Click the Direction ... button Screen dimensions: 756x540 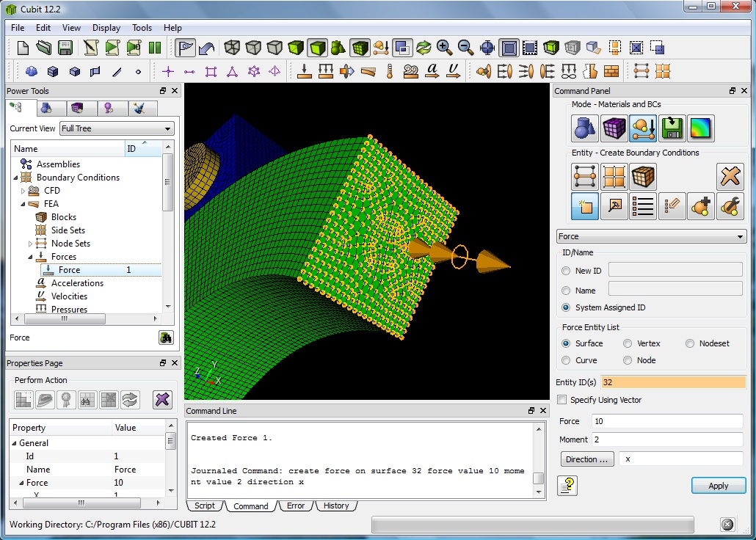(x=586, y=459)
